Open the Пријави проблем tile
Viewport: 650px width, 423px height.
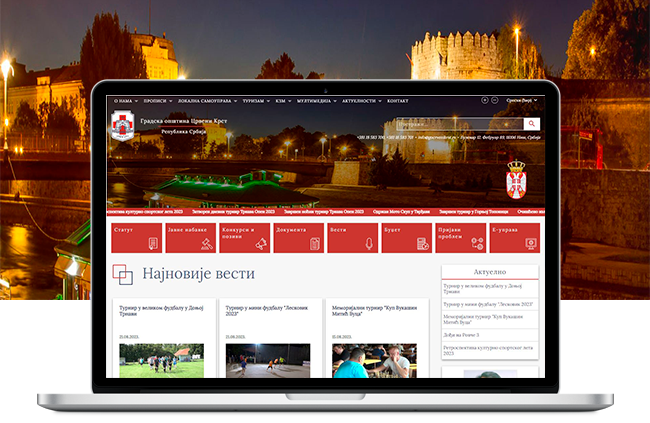(460, 237)
